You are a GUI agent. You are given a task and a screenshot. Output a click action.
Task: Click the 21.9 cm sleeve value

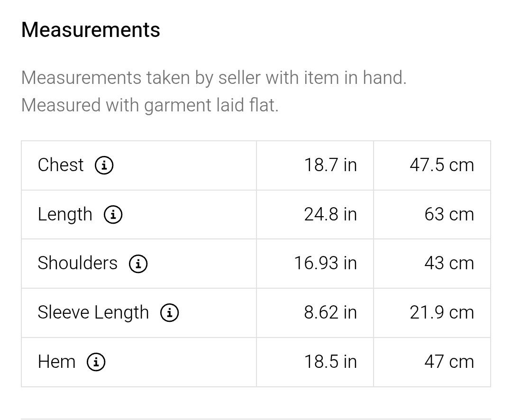pyautogui.click(x=442, y=312)
